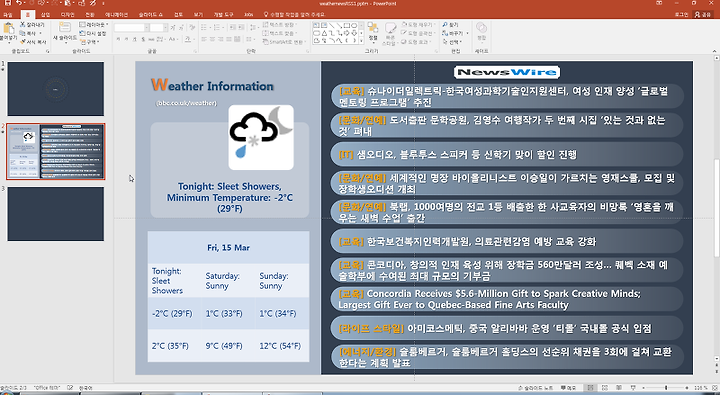Toggle underline formatting
Viewport: 720px width, 395px height.
[x=135, y=40]
